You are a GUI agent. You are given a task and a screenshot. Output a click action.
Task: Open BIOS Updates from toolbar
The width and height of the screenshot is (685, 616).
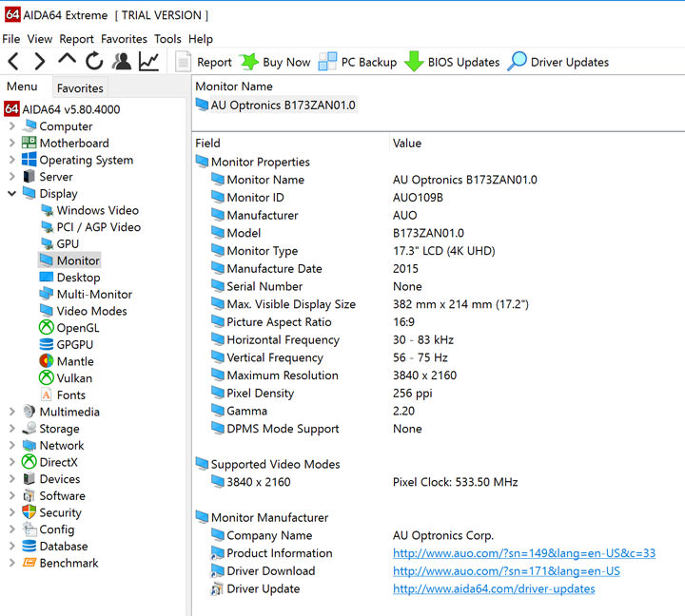click(x=452, y=62)
